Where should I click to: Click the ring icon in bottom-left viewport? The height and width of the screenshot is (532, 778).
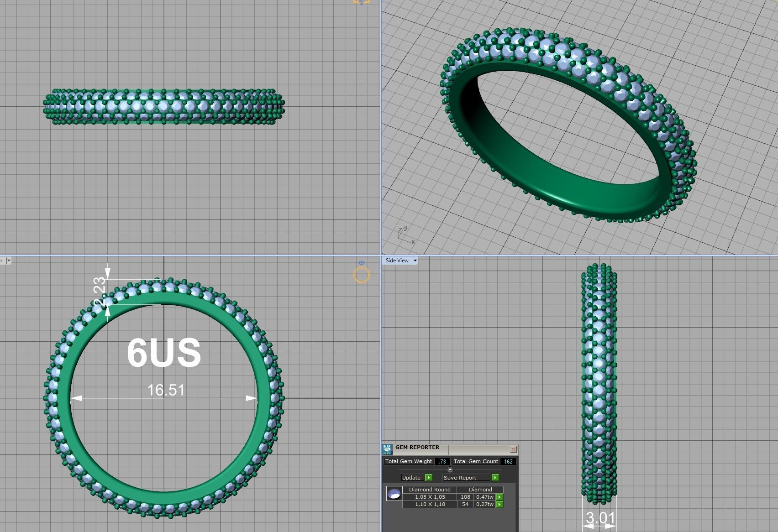point(362,273)
